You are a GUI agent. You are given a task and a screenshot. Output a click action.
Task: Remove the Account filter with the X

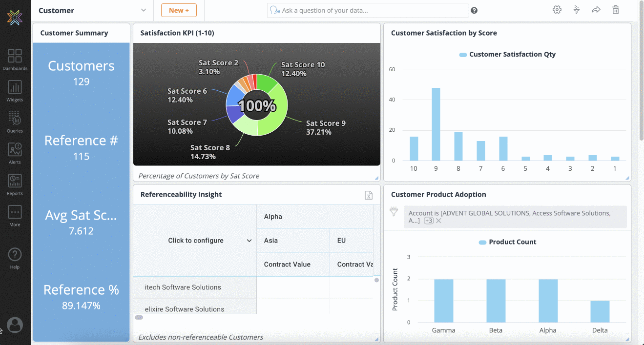(x=438, y=221)
